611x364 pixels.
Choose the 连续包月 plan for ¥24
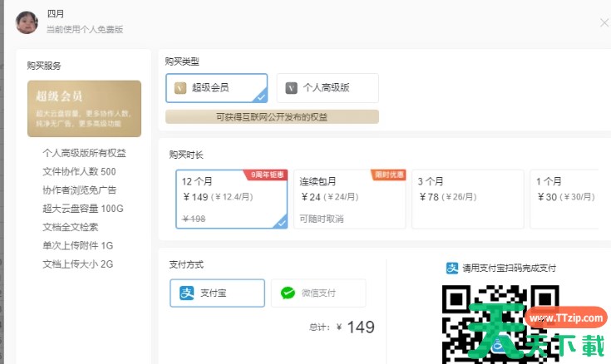click(349, 199)
